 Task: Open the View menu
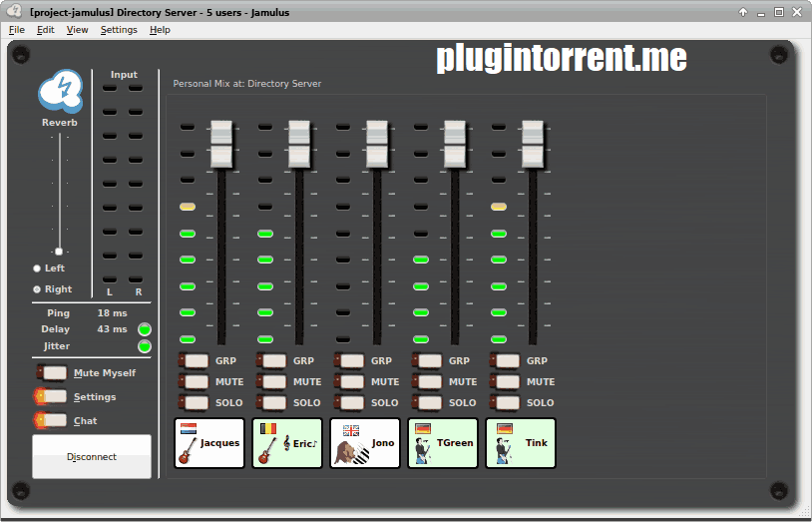(x=77, y=30)
